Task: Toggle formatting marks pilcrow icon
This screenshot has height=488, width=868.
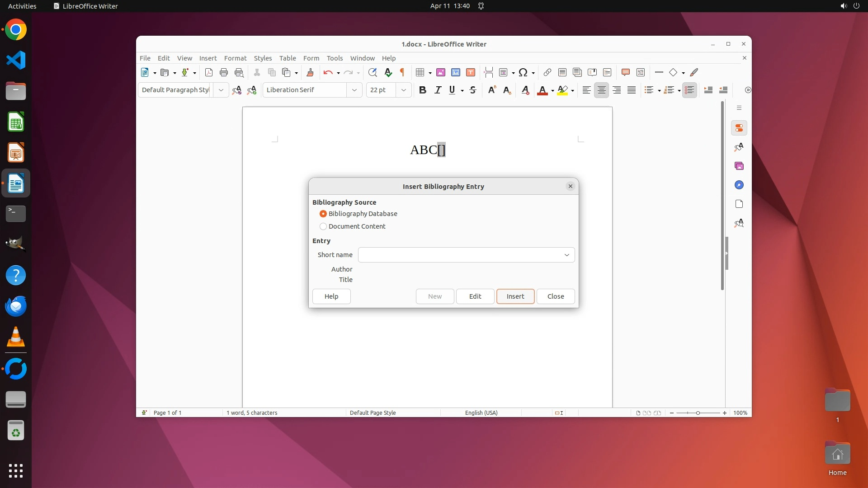Action: [402, 72]
